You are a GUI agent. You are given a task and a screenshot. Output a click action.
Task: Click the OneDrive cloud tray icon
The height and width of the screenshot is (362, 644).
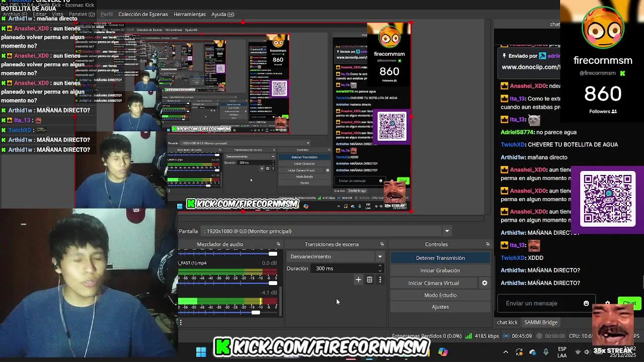(533, 352)
